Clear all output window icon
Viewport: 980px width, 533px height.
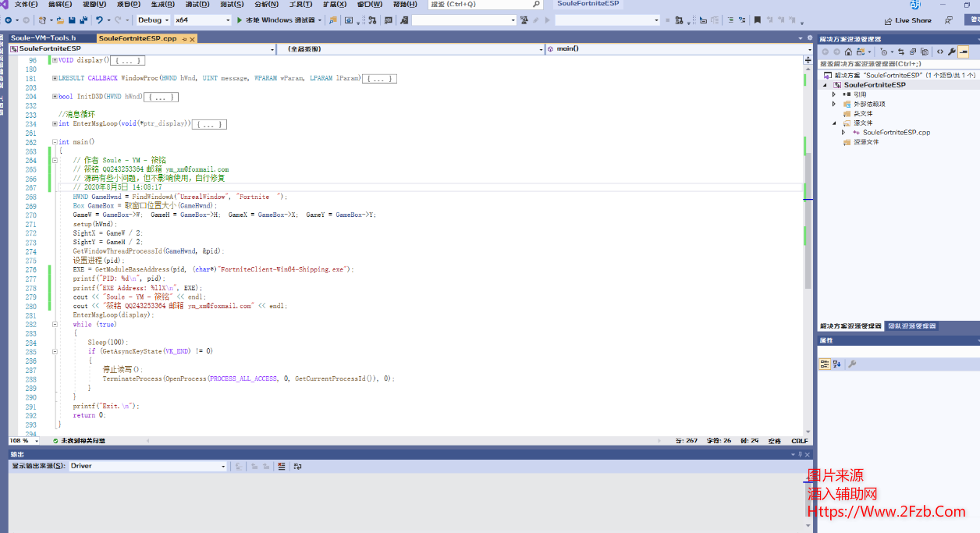point(281,466)
